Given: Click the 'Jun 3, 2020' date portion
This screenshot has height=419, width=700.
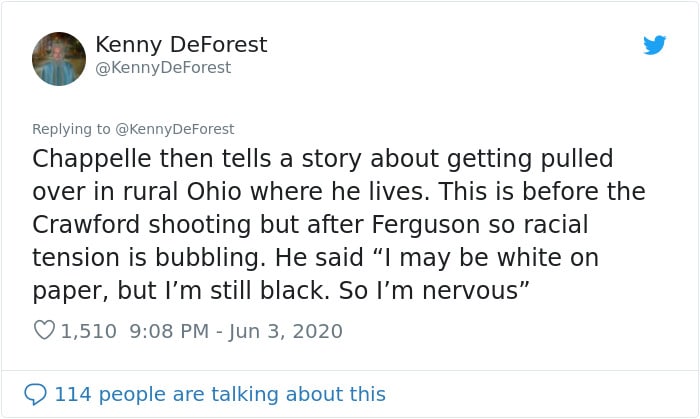Looking at the screenshot, I should pos(286,332).
